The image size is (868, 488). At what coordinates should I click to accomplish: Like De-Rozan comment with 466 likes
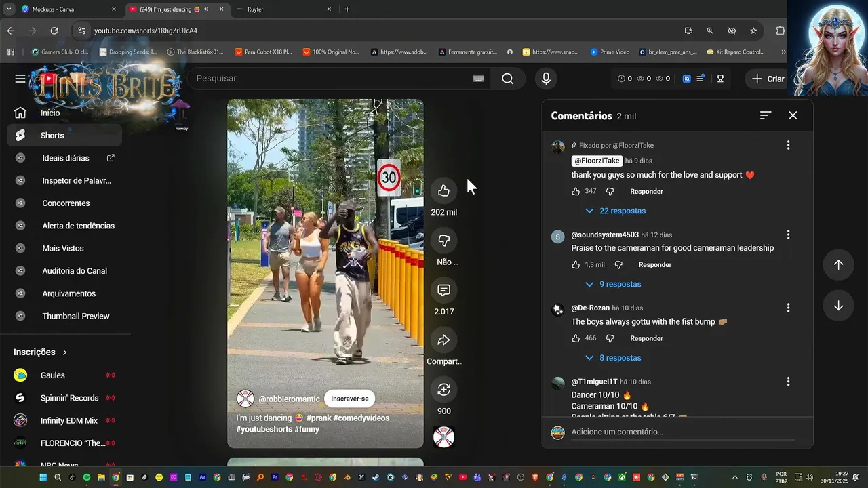coord(576,338)
